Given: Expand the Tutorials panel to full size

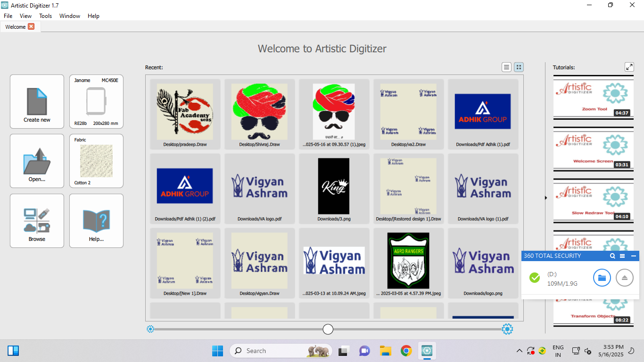Looking at the screenshot, I should tap(629, 67).
